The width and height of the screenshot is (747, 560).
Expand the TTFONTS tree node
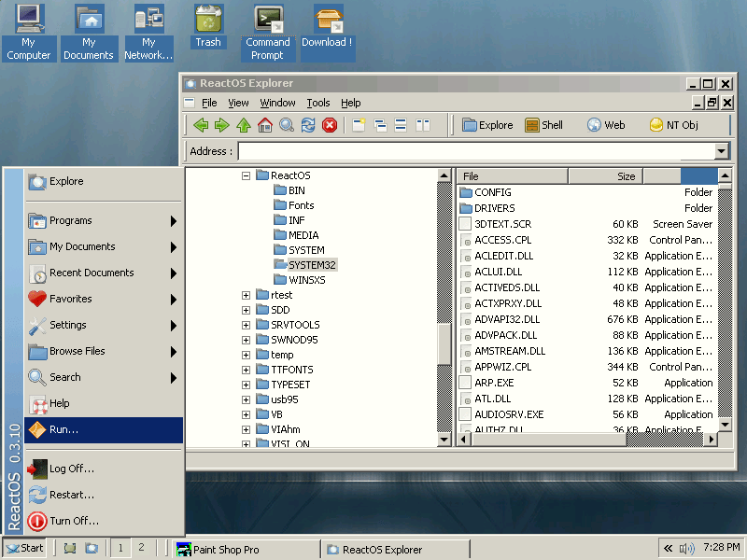[x=246, y=369]
